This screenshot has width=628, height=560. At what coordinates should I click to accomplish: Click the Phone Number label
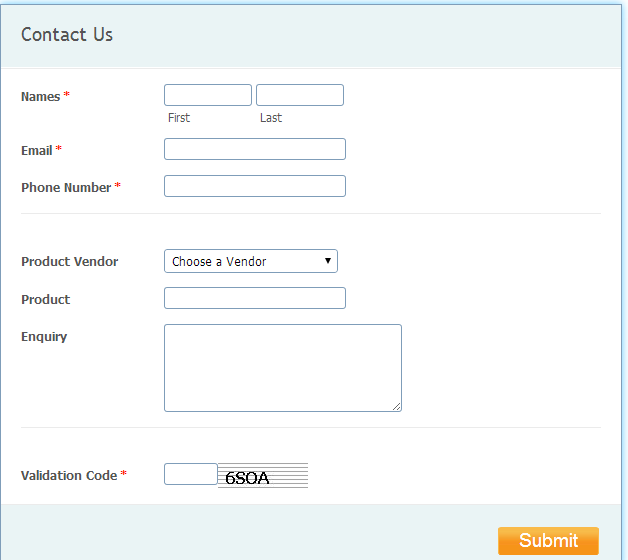click(66, 187)
